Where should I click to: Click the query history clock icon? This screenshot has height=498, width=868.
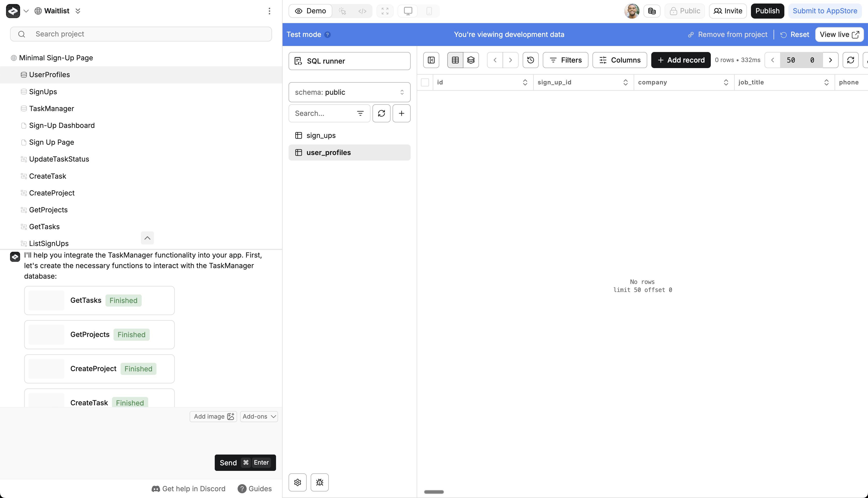pos(530,60)
